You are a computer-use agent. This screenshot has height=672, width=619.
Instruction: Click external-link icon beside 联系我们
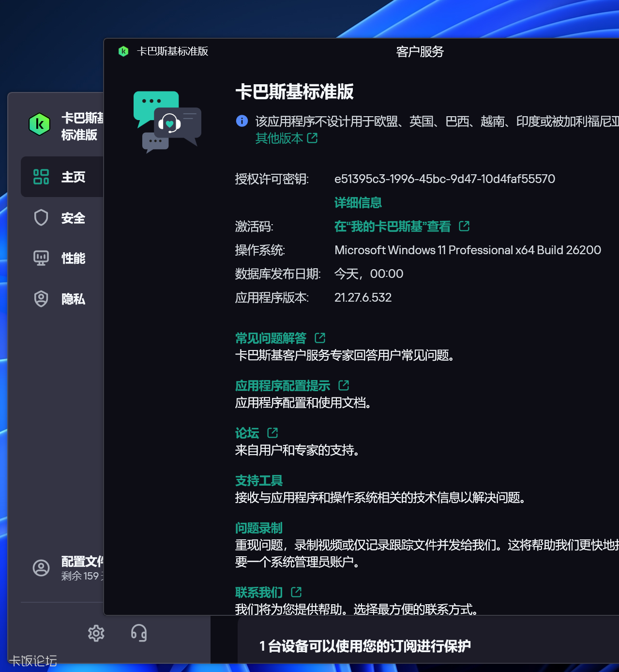pyautogui.click(x=296, y=592)
